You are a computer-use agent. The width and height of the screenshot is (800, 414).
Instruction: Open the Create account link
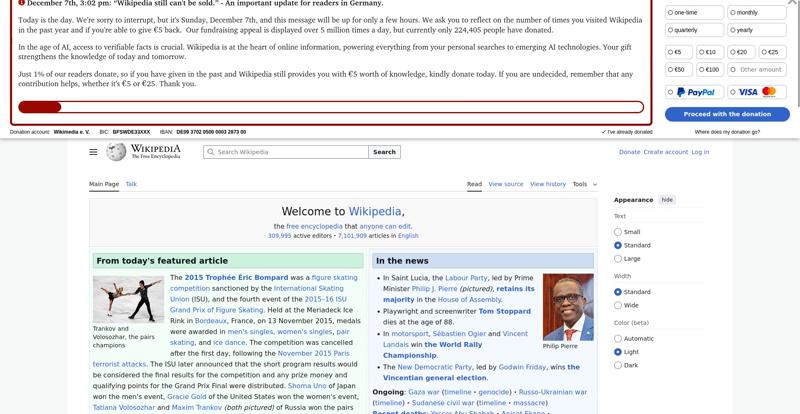tap(665, 152)
